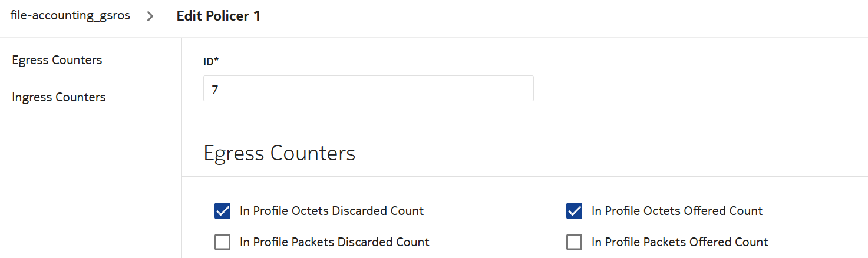This screenshot has height=258, width=868.
Task: Click the Edit Policer 1 page title
Action: [218, 16]
